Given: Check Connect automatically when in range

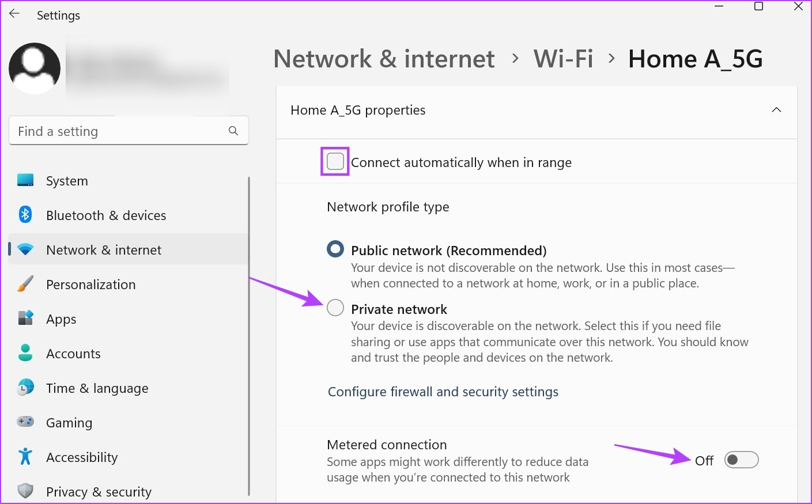Looking at the screenshot, I should pyautogui.click(x=335, y=162).
